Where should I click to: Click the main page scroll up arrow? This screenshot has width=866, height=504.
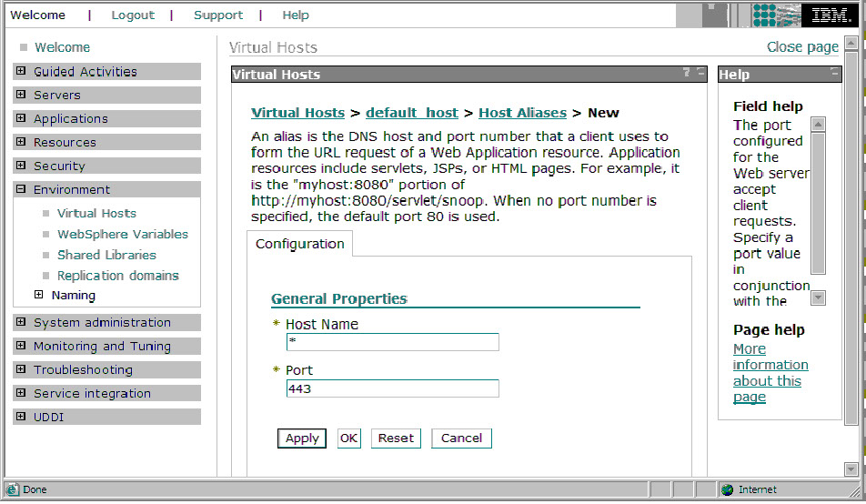click(851, 44)
